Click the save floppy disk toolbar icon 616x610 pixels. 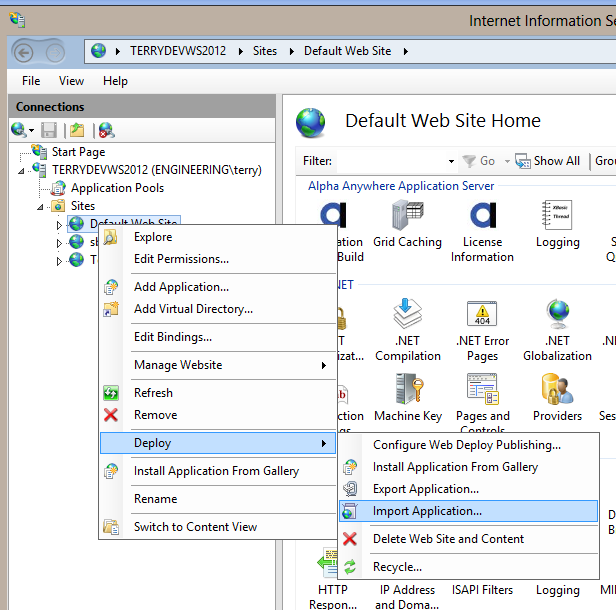(49, 130)
